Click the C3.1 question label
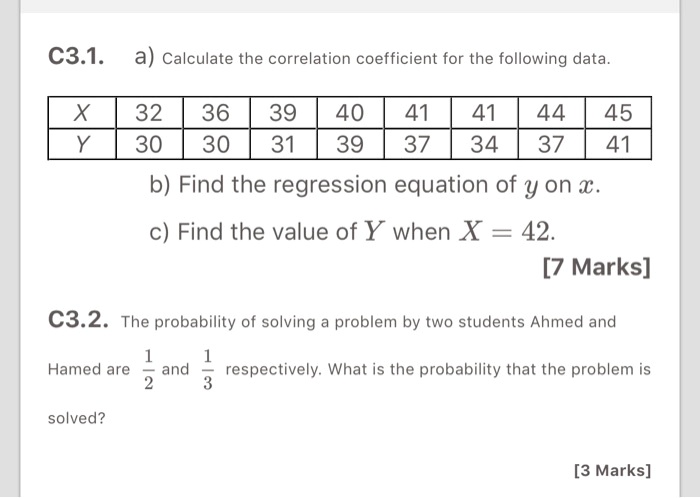The width and height of the screenshot is (700, 498). point(77,57)
